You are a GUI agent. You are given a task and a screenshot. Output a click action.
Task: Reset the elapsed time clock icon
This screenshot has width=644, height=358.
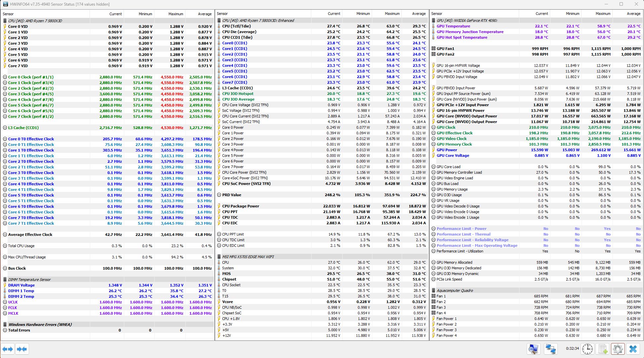point(587,349)
